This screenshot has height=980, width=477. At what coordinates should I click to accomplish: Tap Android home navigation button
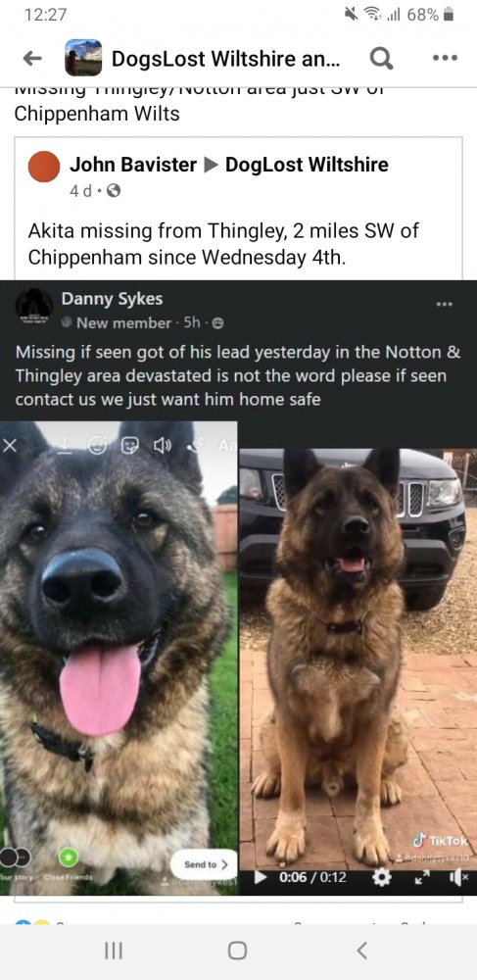(237, 951)
